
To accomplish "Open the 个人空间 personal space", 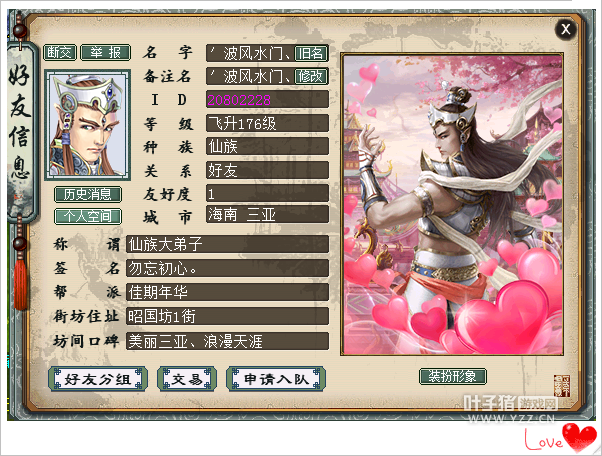I will pyautogui.click(x=88, y=216).
